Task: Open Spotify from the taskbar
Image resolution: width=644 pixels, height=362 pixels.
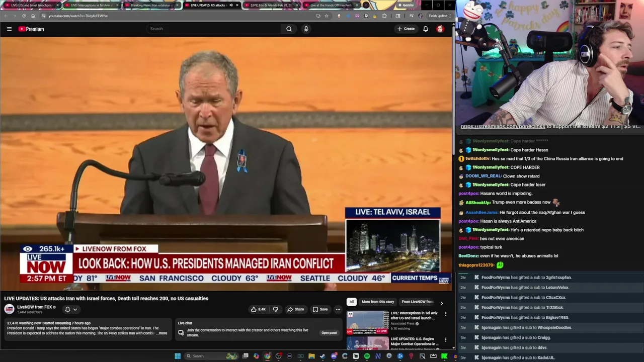Action: pyautogui.click(x=367, y=356)
